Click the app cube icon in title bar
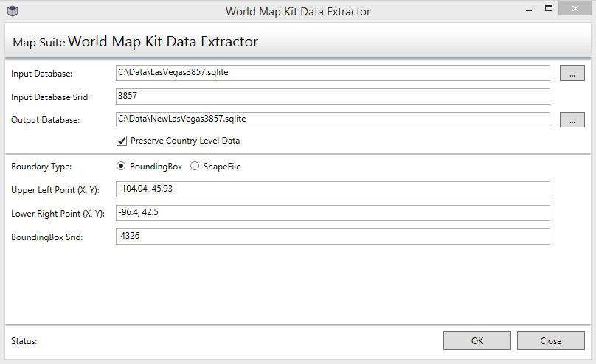This screenshot has width=596, height=364. point(13,11)
